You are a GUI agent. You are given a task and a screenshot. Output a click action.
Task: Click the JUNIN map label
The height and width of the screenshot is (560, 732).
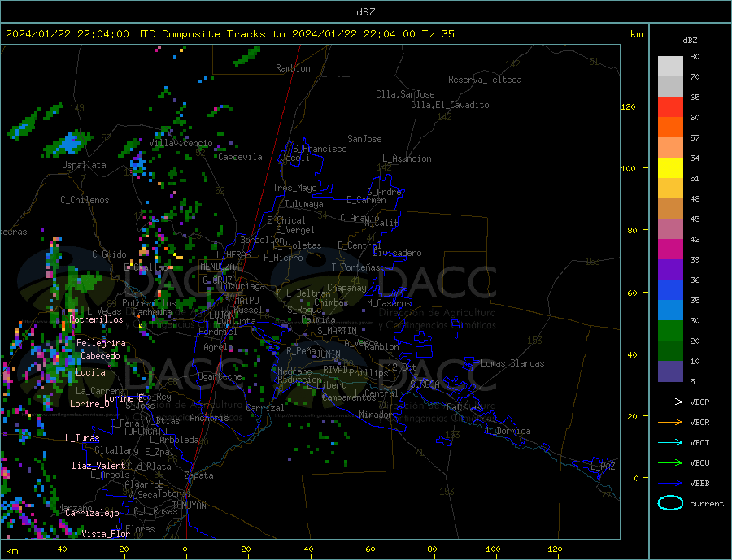click(329, 354)
